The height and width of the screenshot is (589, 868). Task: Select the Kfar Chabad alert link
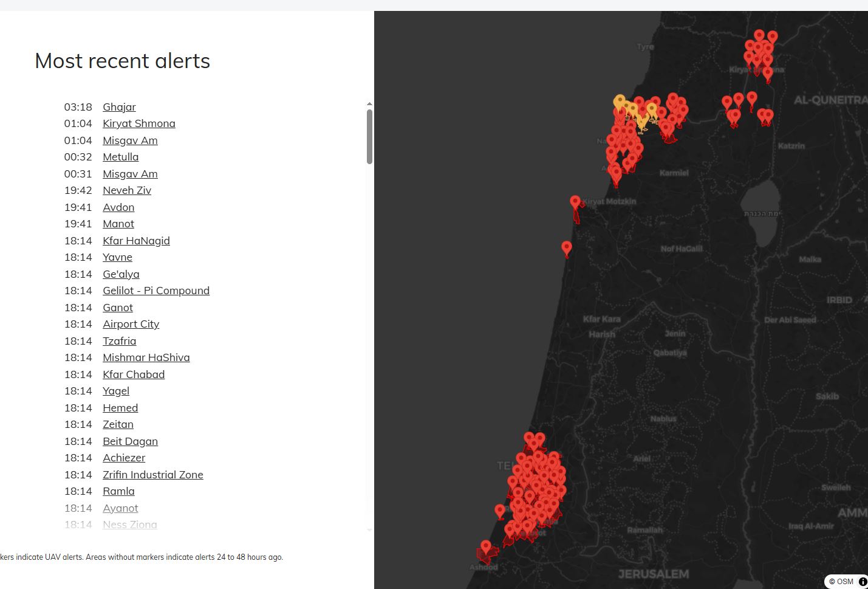tap(134, 374)
